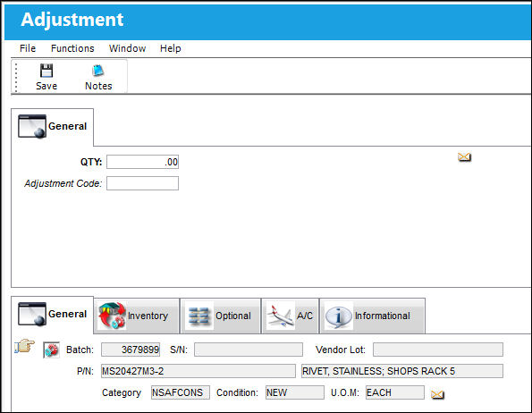Click the pointing hand icon beside Batch

click(25, 346)
